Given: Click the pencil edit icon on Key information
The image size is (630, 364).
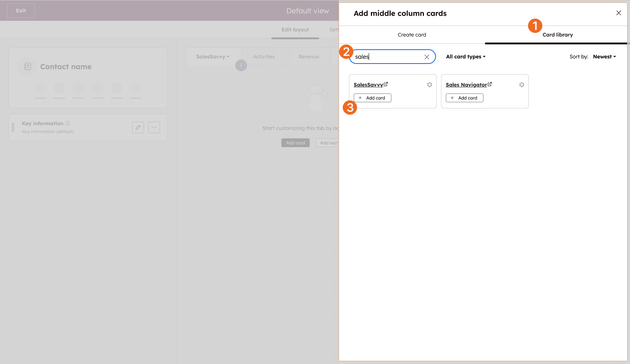Looking at the screenshot, I should coord(138,127).
